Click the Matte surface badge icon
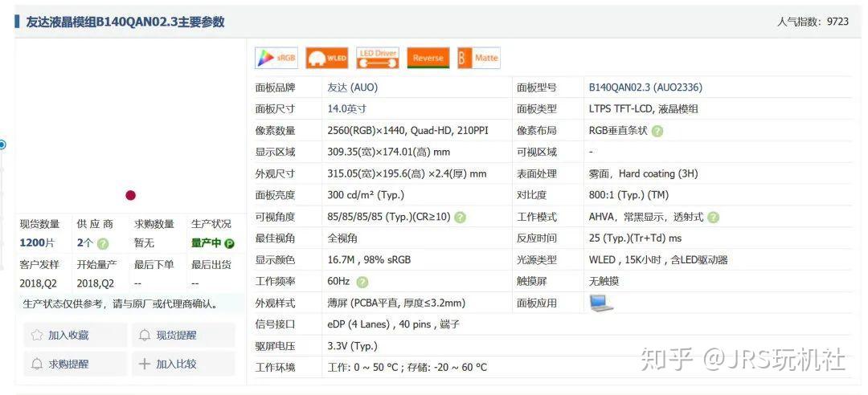Viewport: 868px width, 395px height. point(479,58)
